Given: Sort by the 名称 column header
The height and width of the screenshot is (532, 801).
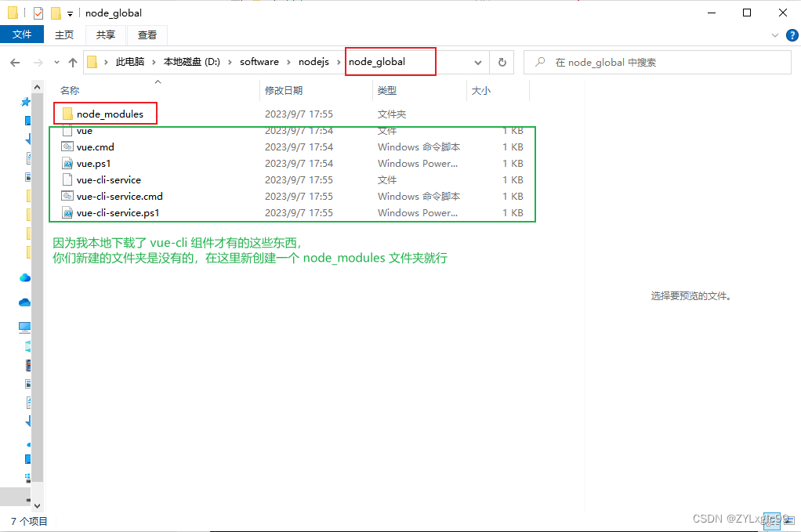Looking at the screenshot, I should pos(70,90).
